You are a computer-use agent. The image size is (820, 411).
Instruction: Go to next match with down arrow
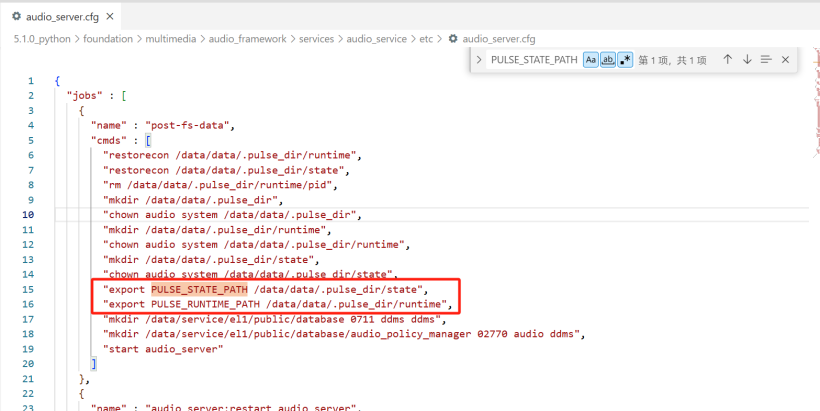coord(747,60)
